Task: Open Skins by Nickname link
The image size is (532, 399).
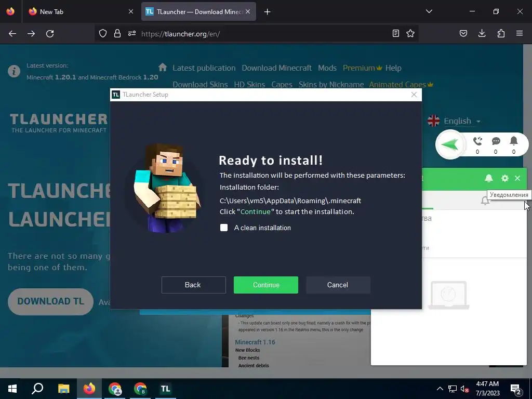Action: pos(331,85)
